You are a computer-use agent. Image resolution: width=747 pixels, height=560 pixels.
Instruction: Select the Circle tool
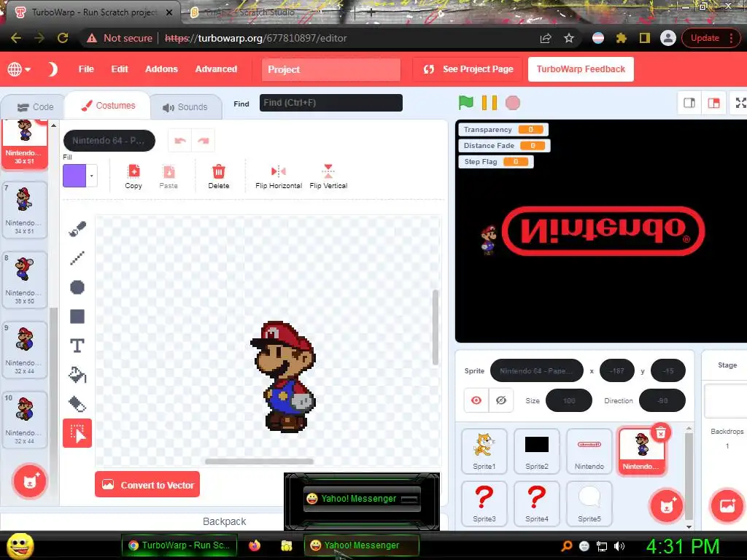(77, 287)
